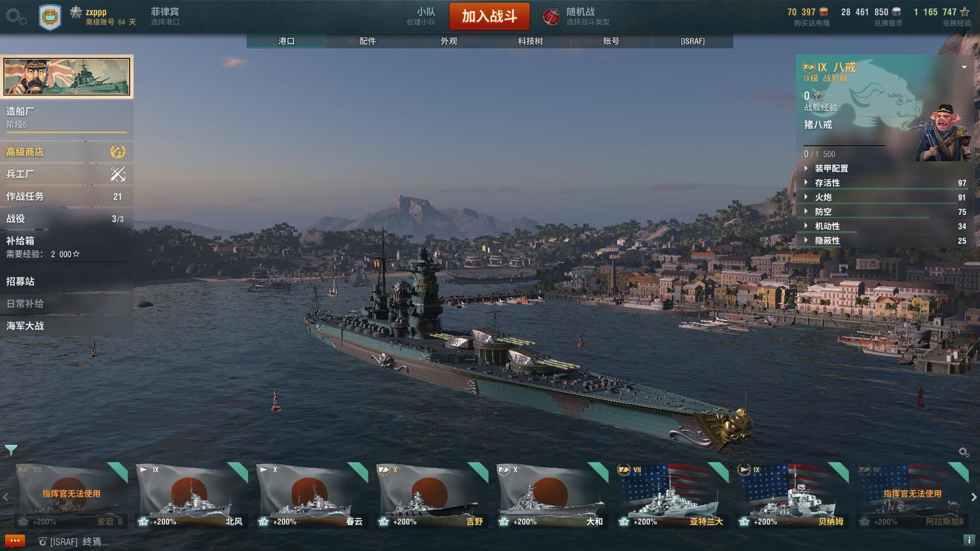
Task: Click the 加入战斗 battle button
Action: click(489, 16)
